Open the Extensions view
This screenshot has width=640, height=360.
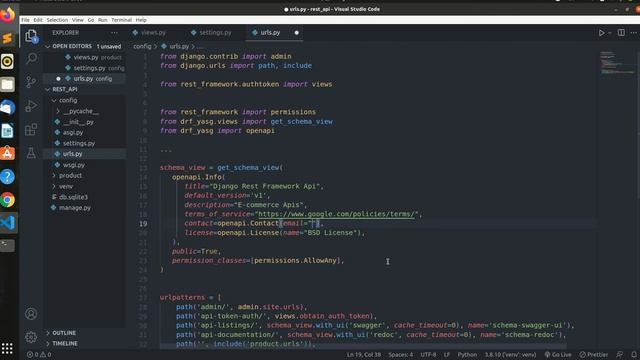point(31,129)
